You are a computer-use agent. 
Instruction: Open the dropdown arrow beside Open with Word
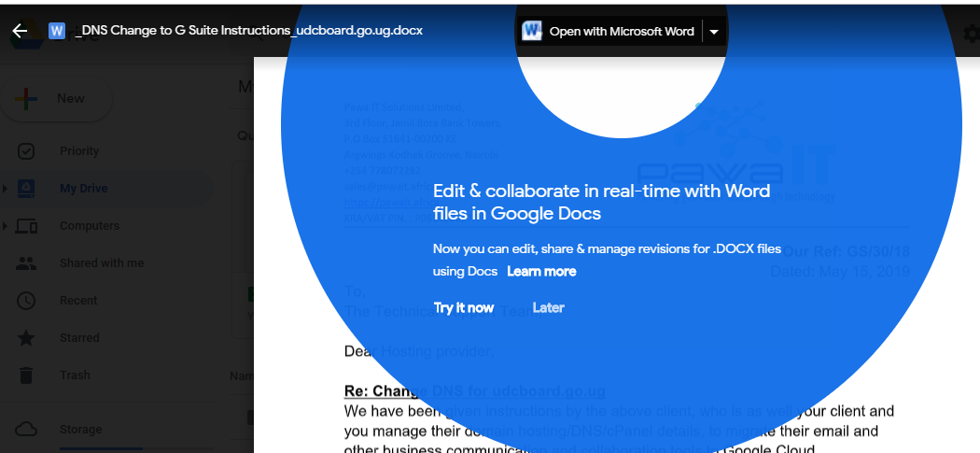tap(714, 31)
